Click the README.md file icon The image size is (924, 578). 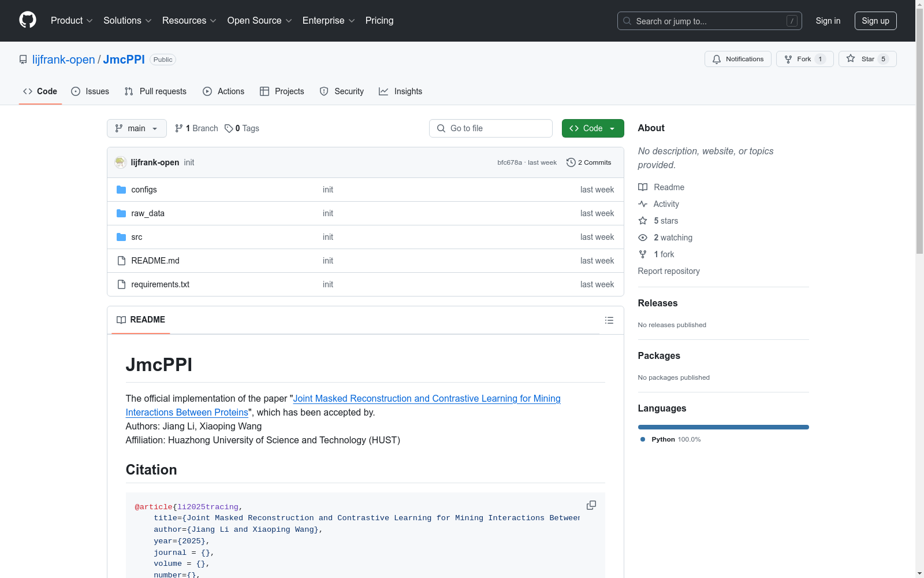click(121, 261)
